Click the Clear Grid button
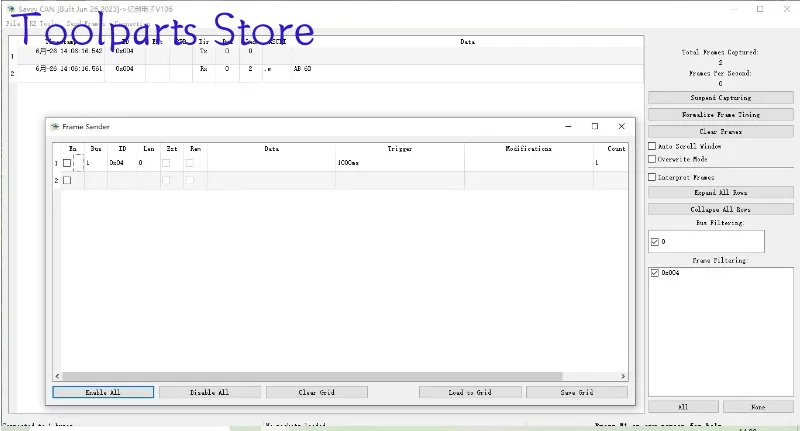Viewport: 800px width, 431px height. click(x=317, y=392)
